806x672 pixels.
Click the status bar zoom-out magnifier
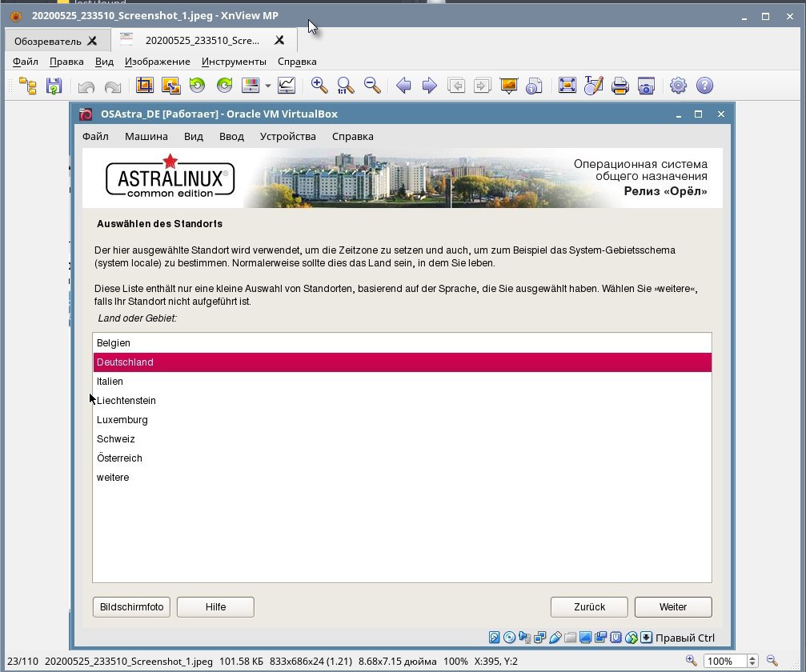pos(772,661)
